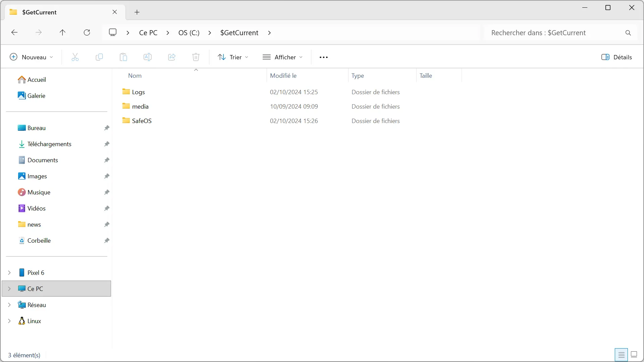644x362 pixels.
Task: Go up one folder level
Action: (63, 33)
